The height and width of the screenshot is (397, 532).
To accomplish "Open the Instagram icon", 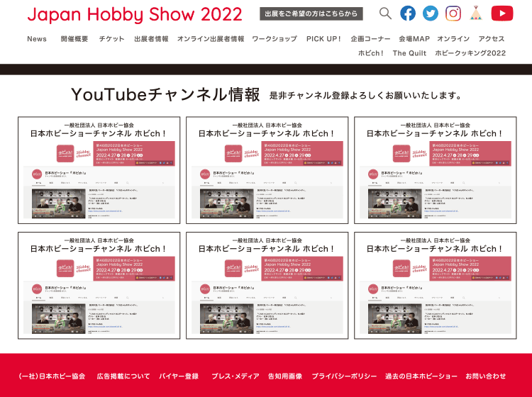I will pyautogui.click(x=453, y=13).
